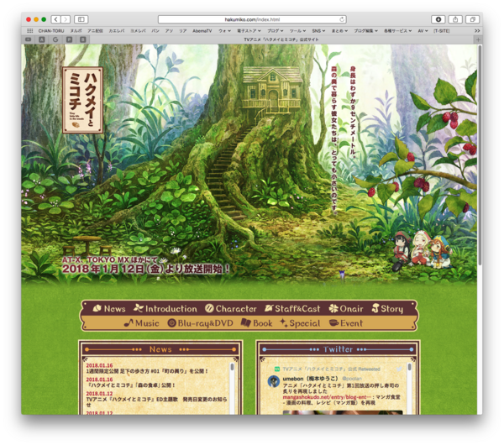Screen dimensions: 504x445
Task: Click the hakumiko.com address field
Action: (x=252, y=19)
